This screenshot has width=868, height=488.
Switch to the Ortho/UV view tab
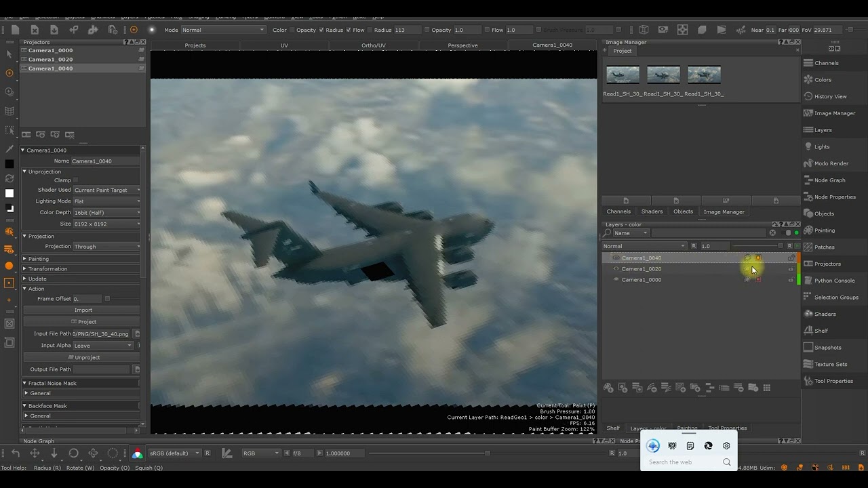coord(373,45)
